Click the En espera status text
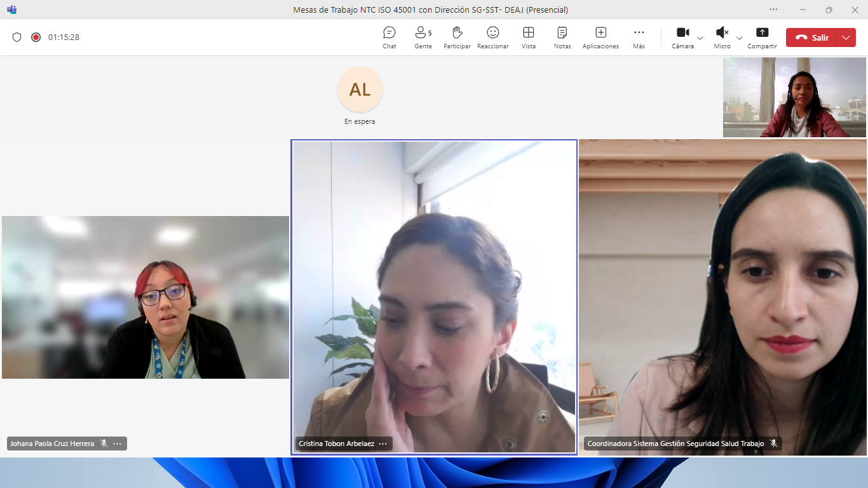The image size is (868, 488). [360, 121]
